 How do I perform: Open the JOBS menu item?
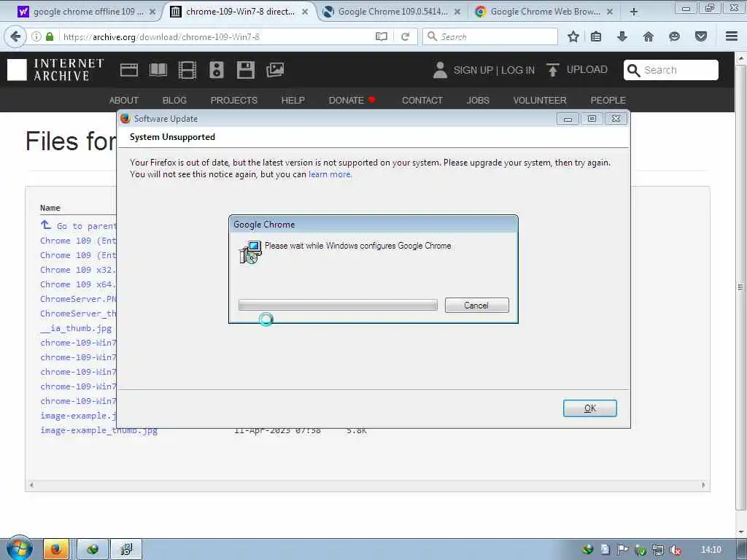coord(478,101)
